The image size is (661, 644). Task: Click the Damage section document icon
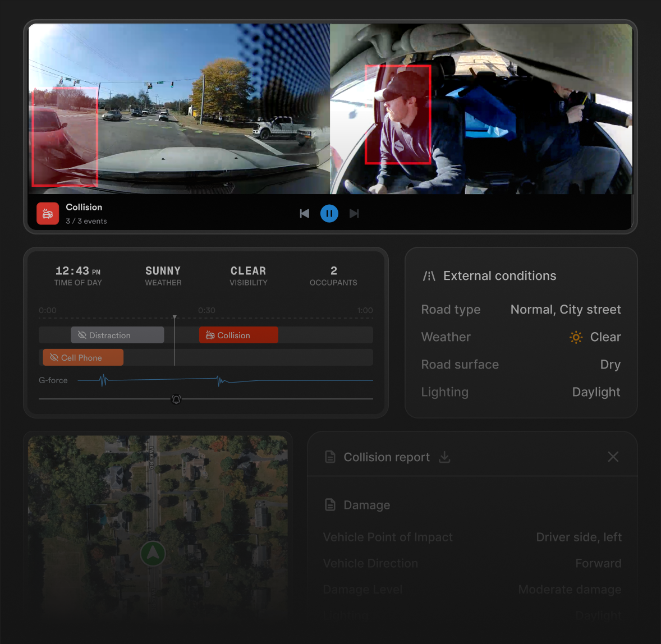tap(330, 504)
